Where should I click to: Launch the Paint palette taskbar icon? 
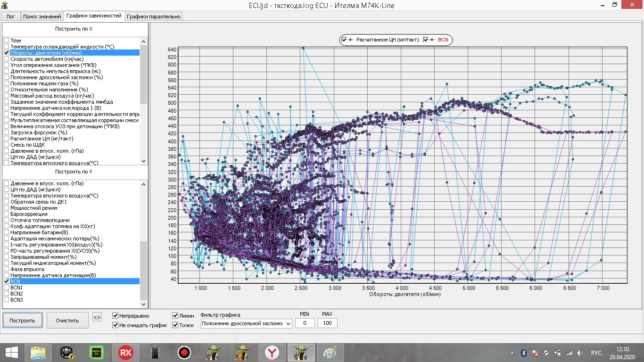click(329, 352)
